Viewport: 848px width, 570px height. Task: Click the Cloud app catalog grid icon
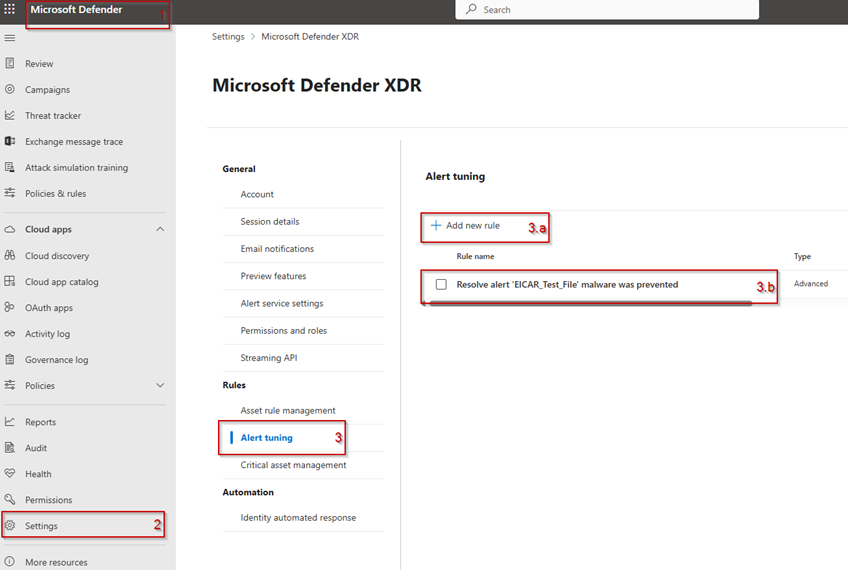(10, 281)
